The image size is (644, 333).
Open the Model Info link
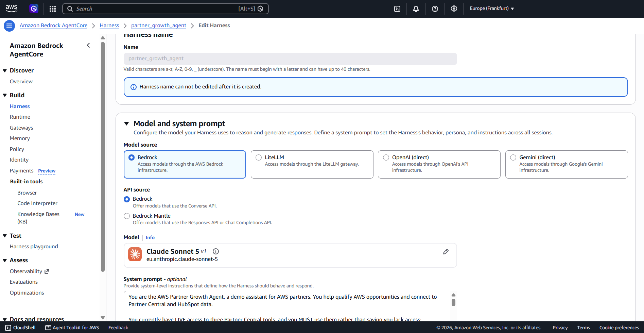[150, 237]
